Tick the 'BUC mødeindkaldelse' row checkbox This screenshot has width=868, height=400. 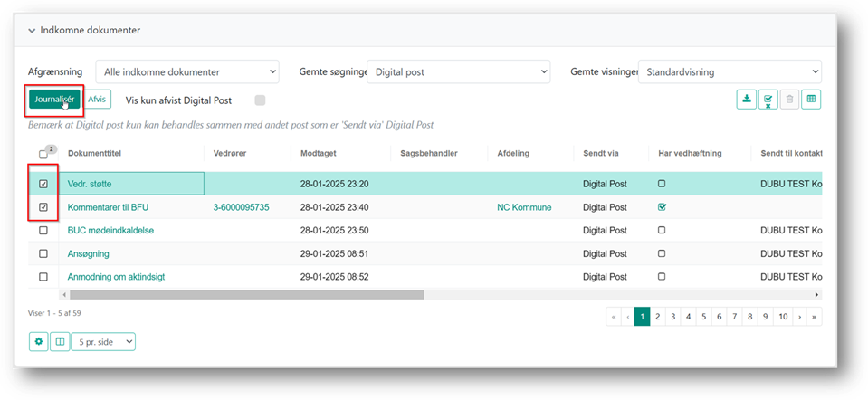(43, 230)
